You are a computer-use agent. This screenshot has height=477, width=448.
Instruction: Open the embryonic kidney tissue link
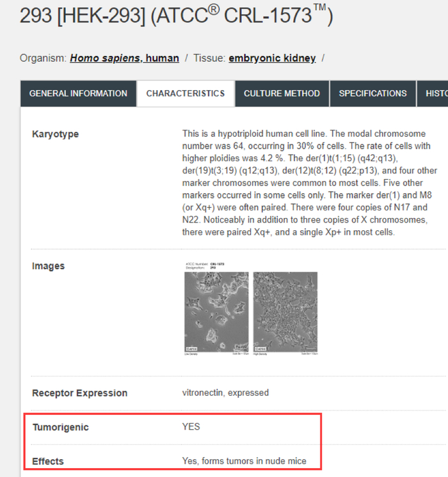point(272,58)
